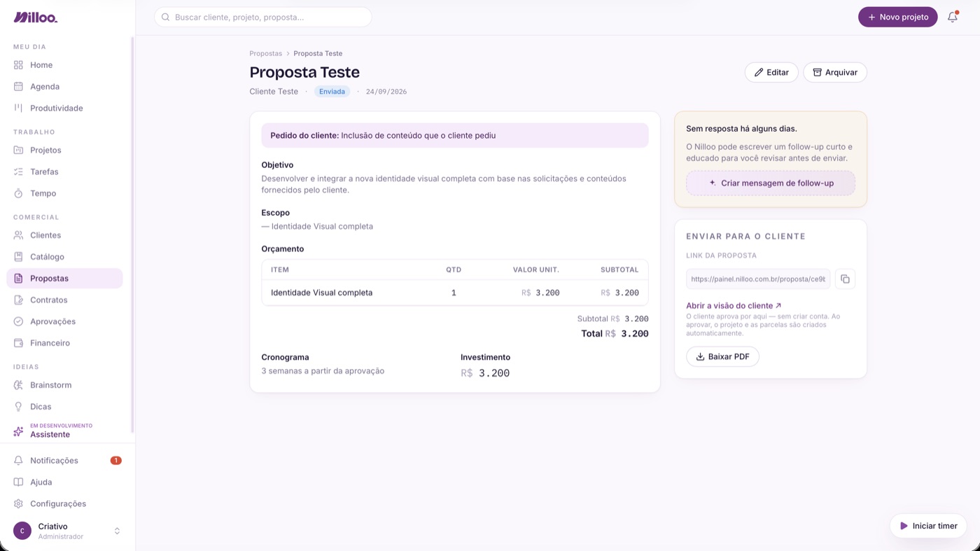The image size is (980, 551).
Task: Click the Catálogo book icon
Action: tap(18, 257)
